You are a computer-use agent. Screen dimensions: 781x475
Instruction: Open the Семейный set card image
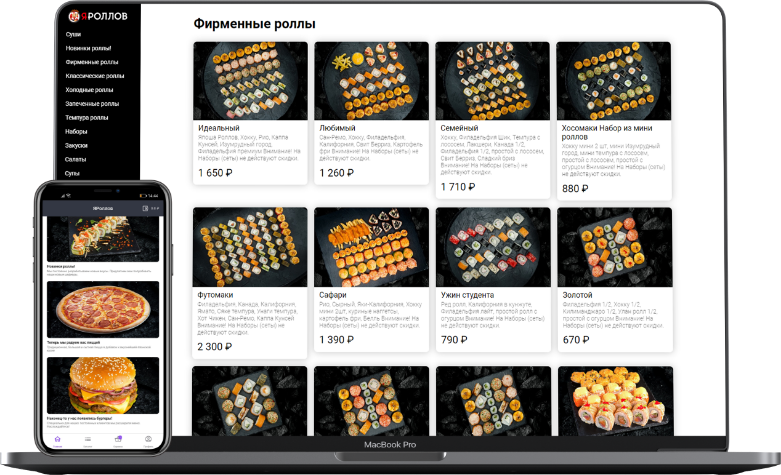pos(493,81)
